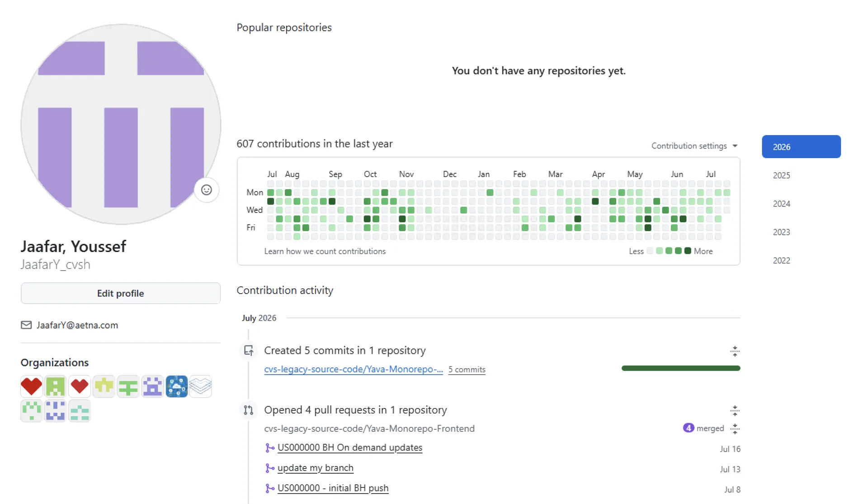The height and width of the screenshot is (504, 868).
Task: Open the Contribution settings dropdown
Action: coord(694,146)
